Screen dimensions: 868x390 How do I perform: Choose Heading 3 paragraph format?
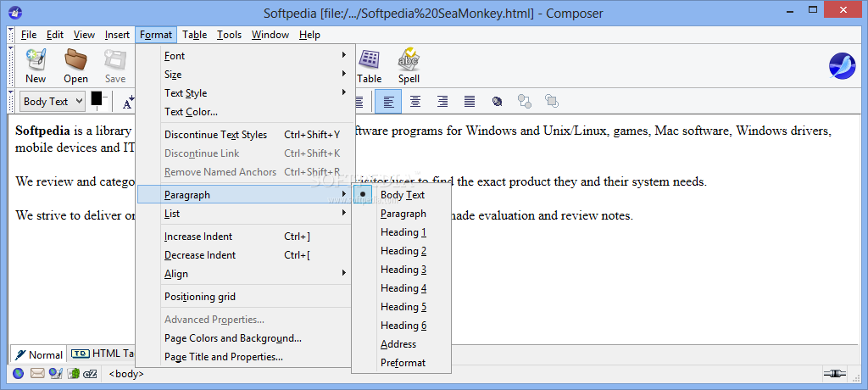pos(403,270)
